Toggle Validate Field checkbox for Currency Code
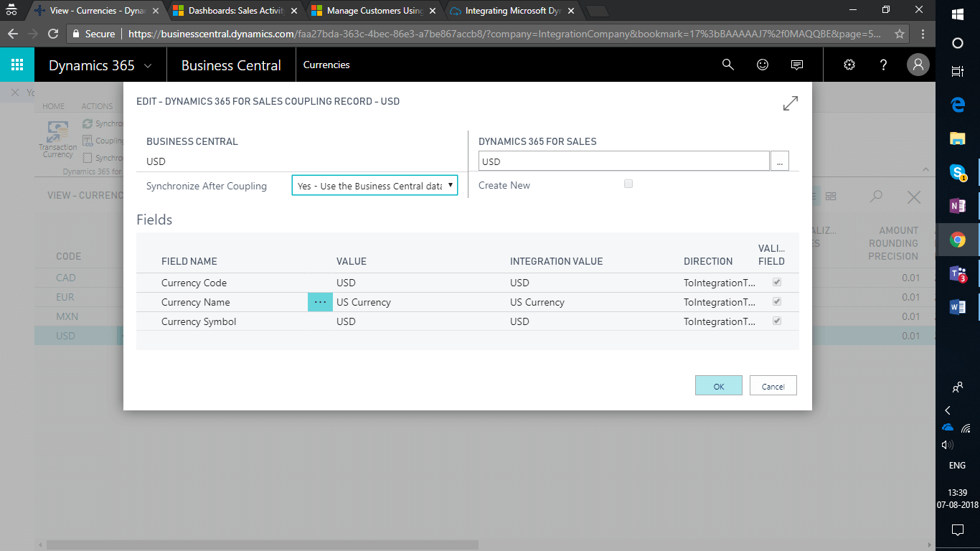Image resolution: width=980 pixels, height=551 pixels. [777, 282]
